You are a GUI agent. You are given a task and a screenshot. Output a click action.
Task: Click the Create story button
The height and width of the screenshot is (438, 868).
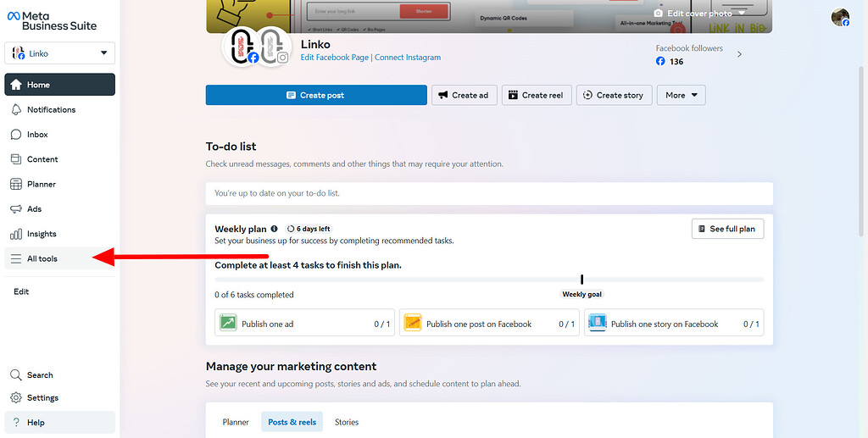coord(614,95)
